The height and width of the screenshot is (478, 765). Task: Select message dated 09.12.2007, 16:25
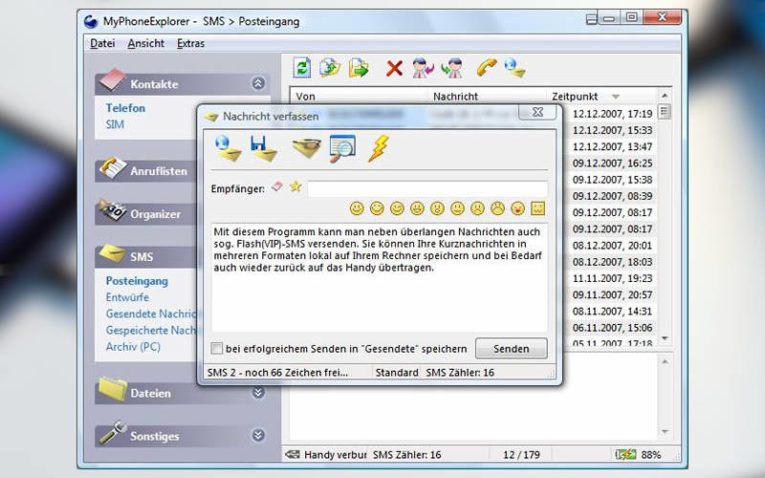click(x=612, y=163)
